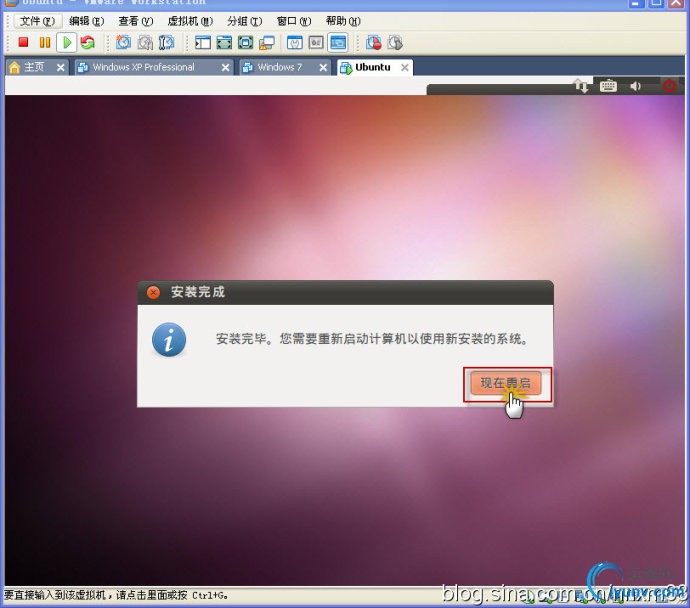Viewport: 690px width, 608px height.
Task: Click the 现在重启 restart now button
Action: click(506, 383)
